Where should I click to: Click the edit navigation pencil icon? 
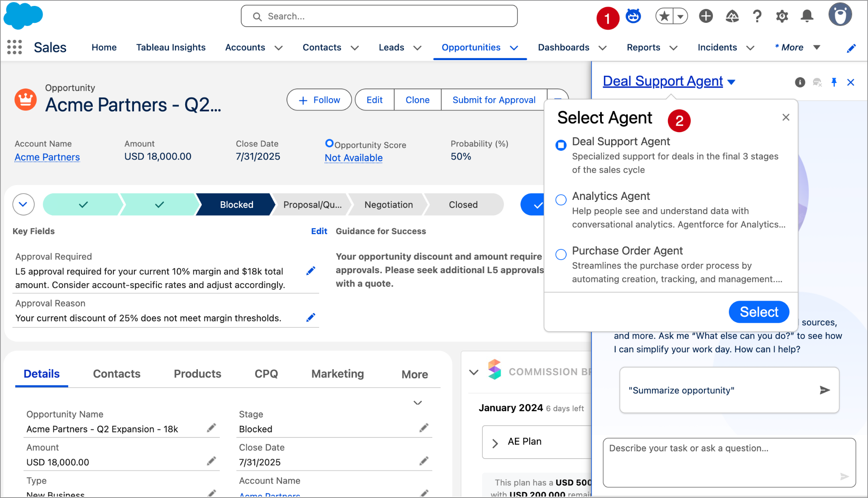tap(851, 48)
